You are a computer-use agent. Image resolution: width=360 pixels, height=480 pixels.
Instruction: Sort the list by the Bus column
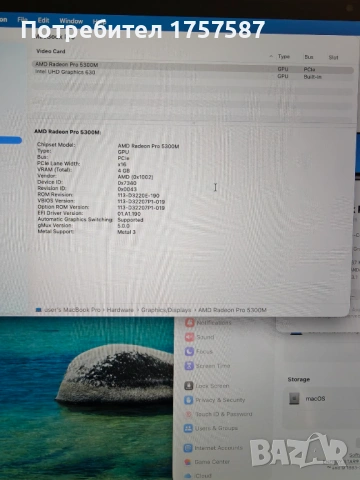309,57
